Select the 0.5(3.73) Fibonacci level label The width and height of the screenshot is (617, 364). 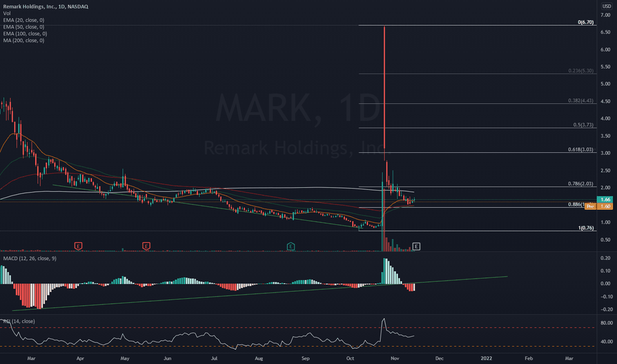(583, 124)
